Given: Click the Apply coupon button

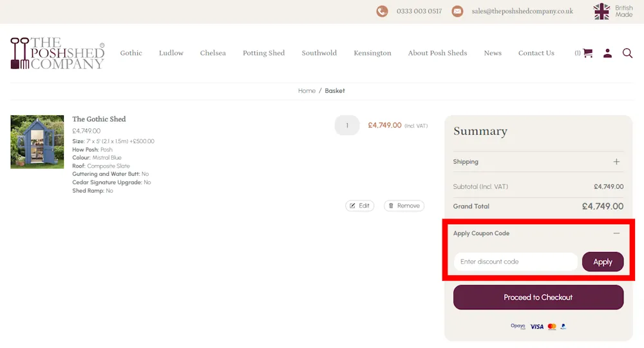Looking at the screenshot, I should [603, 262].
